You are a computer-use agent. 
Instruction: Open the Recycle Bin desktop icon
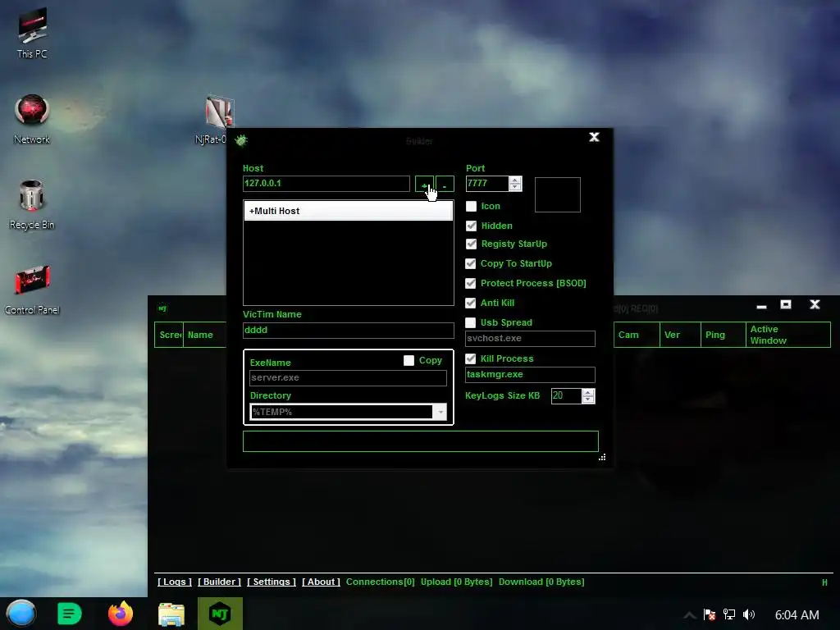[32, 204]
